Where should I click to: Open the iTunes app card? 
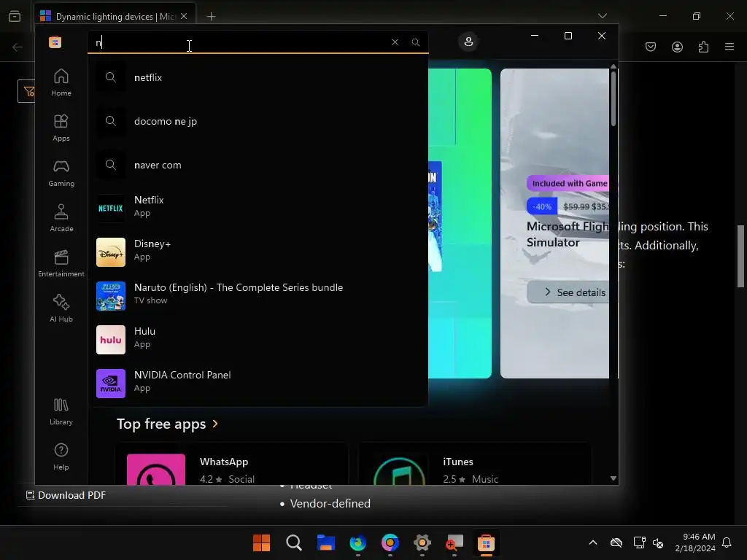tap(474, 464)
